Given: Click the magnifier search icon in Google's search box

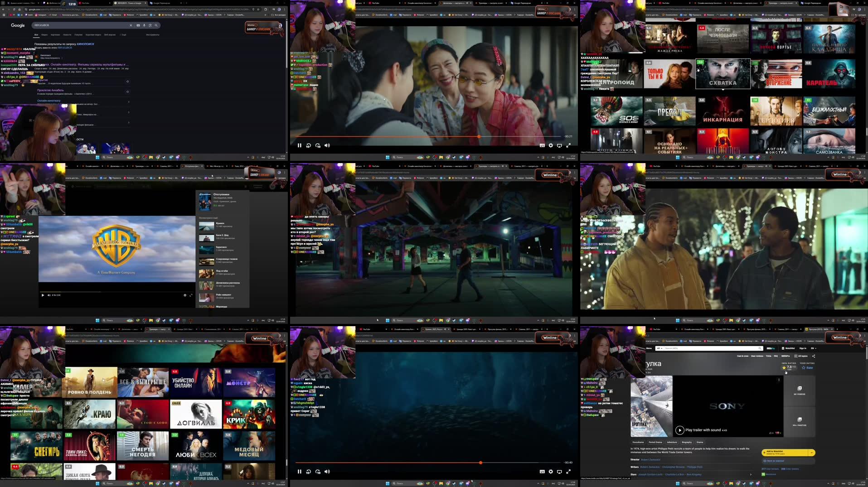Looking at the screenshot, I should point(156,25).
